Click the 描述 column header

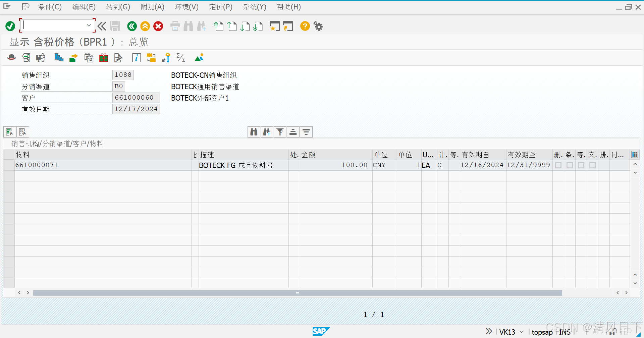coord(244,155)
